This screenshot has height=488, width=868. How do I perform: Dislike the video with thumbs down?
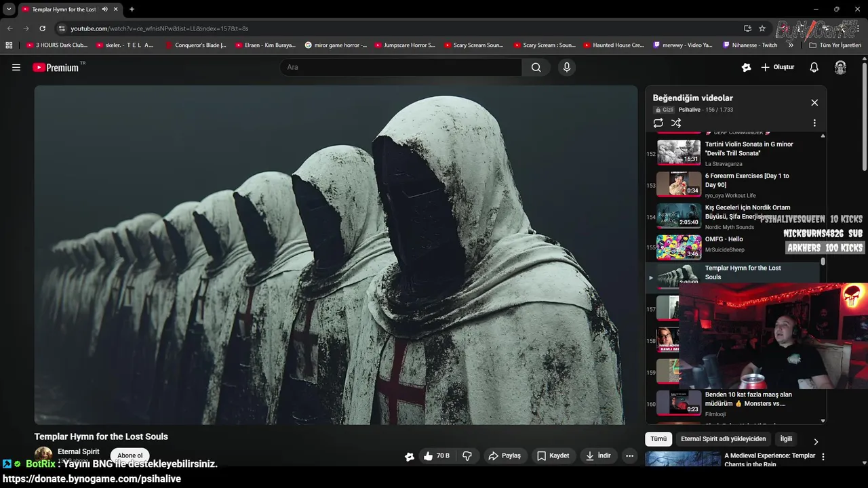pos(467,456)
